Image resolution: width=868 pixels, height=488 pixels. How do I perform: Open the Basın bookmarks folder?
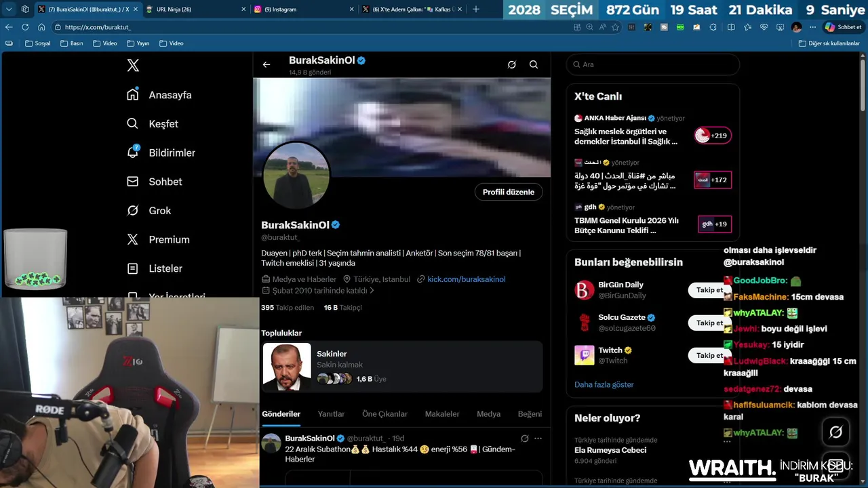click(72, 43)
